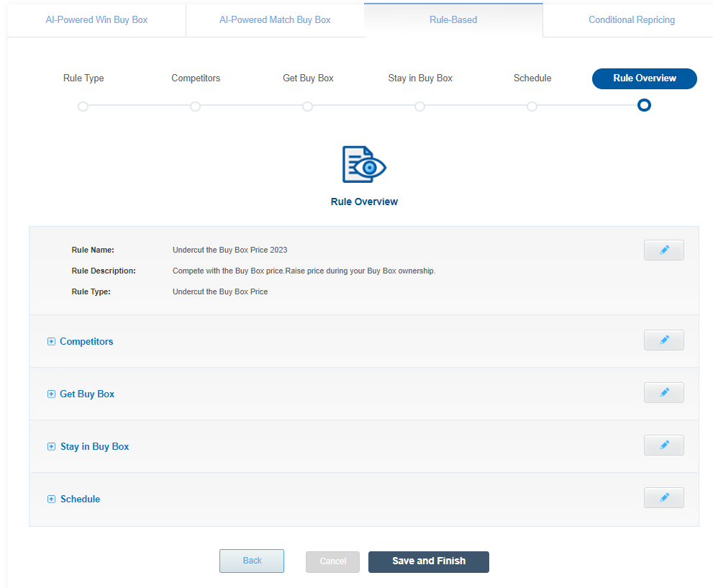Expand the Schedule section plus icon
713x588 pixels.
coord(51,499)
